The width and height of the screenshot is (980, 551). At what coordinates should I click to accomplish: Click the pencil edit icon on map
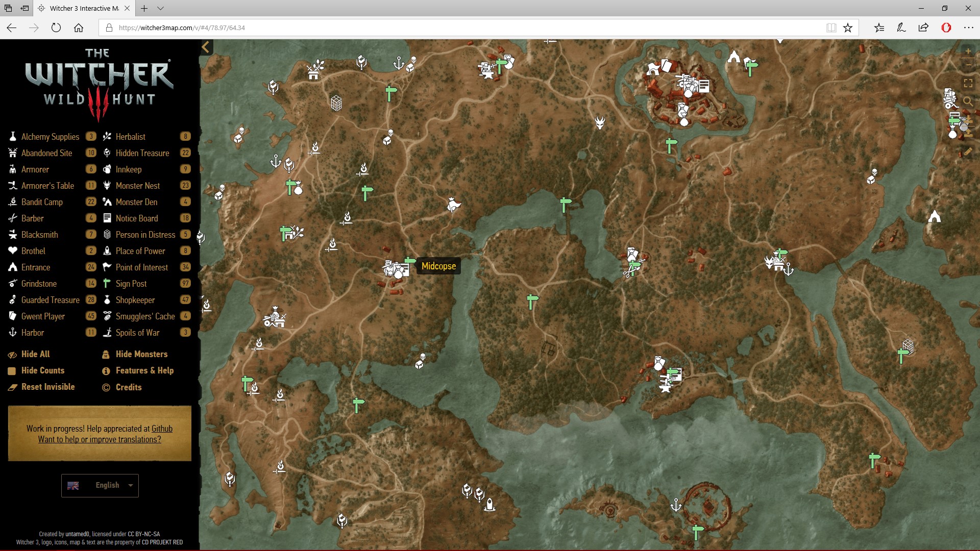click(968, 152)
